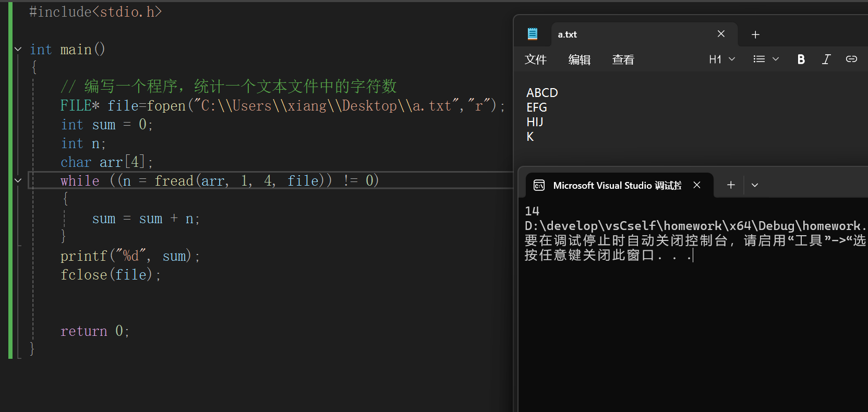Open the list style dropdown in Notepad
This screenshot has height=412, width=868.
[x=766, y=59]
